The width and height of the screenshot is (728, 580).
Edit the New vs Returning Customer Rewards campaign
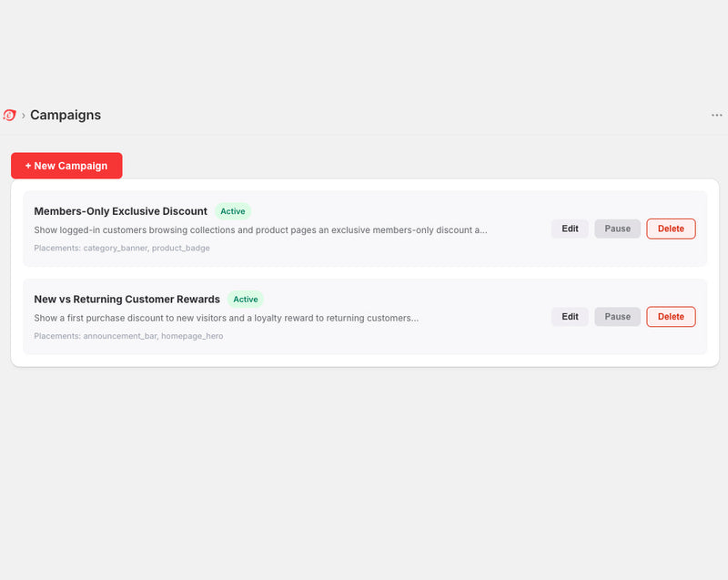[570, 317]
